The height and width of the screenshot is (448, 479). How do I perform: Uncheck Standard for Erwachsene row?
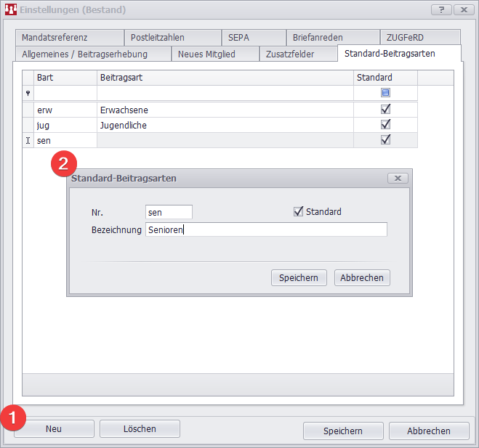point(385,109)
